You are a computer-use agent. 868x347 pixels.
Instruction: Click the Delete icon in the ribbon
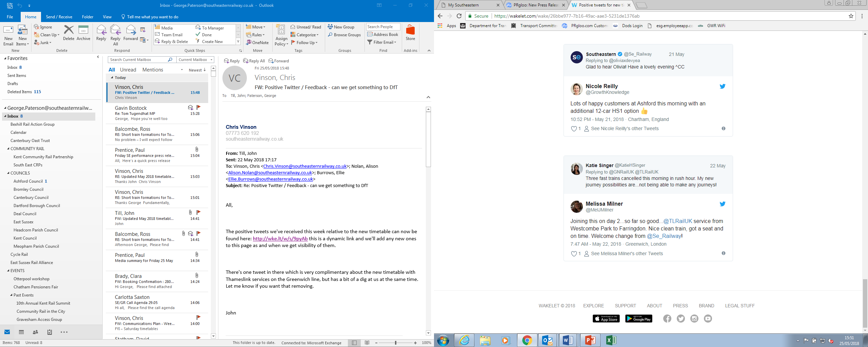(x=68, y=33)
